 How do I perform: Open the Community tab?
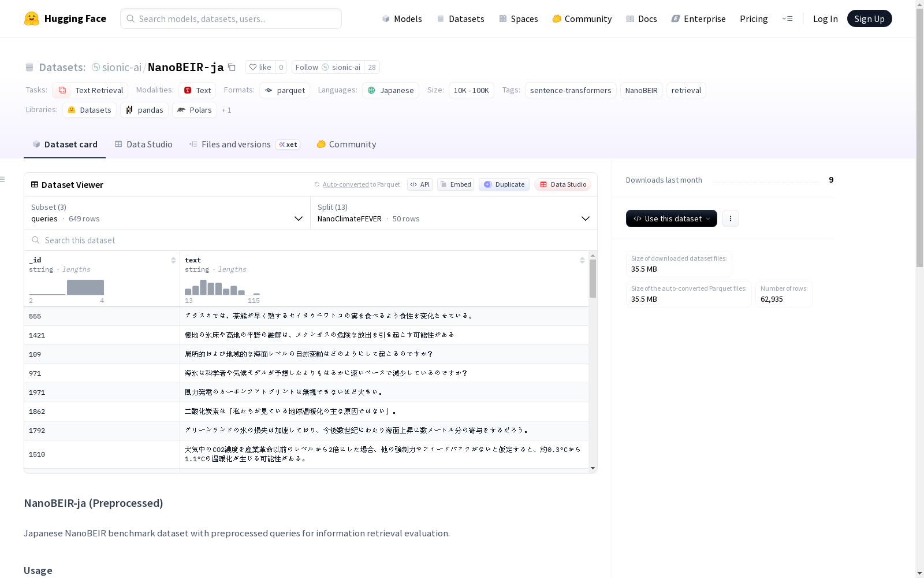pyautogui.click(x=346, y=144)
